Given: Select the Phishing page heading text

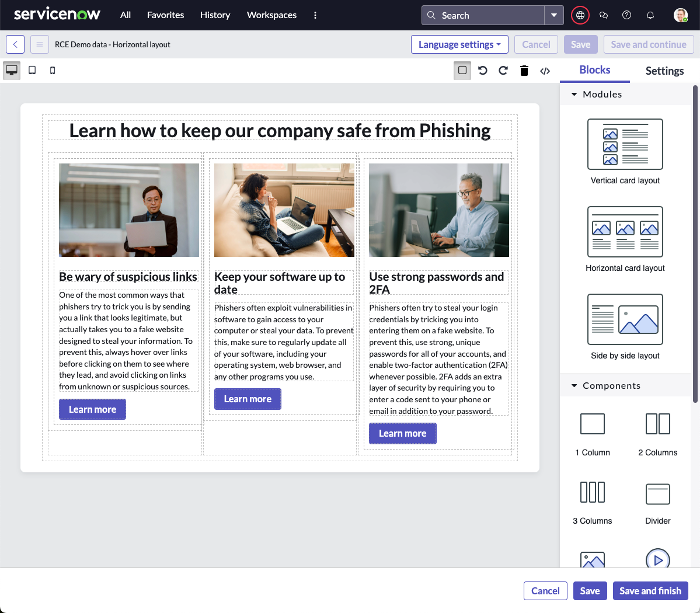Looking at the screenshot, I should point(280,131).
